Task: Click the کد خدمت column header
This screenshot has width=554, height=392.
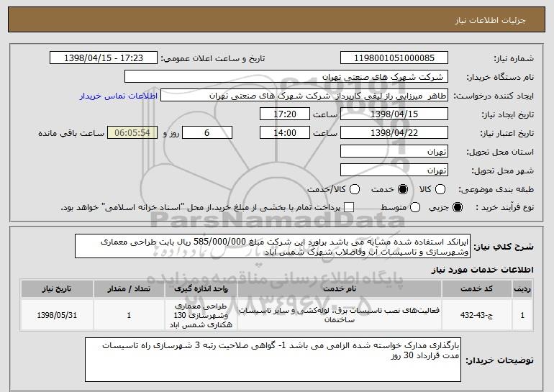Action: (476, 289)
